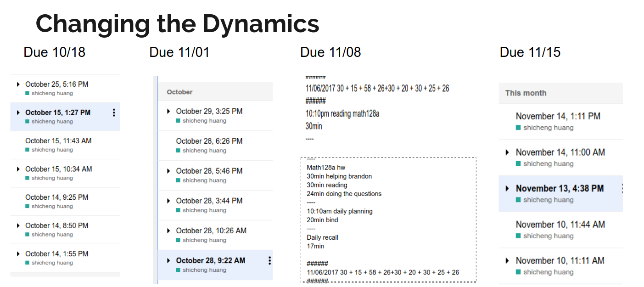Viewport: 644px width, 287px height.
Task: Open the three-dot menu for October 28, 9:22 AM
Action: click(x=269, y=261)
